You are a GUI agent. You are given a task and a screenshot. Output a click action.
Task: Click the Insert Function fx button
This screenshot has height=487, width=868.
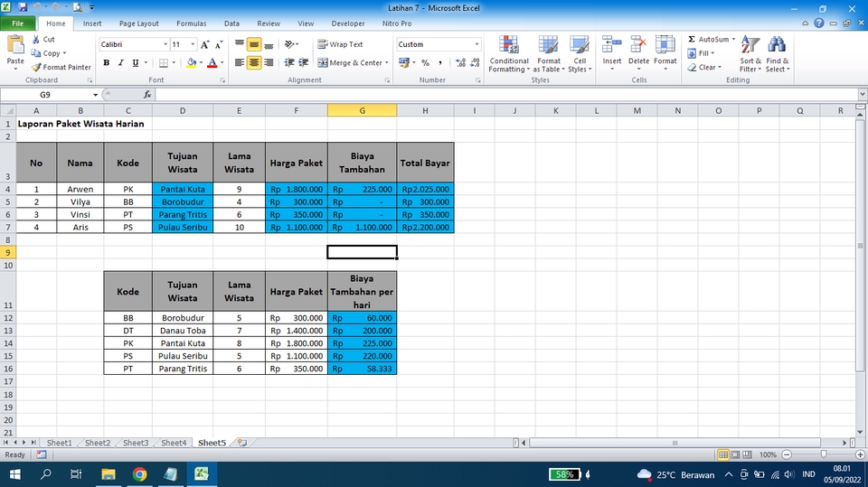click(147, 95)
